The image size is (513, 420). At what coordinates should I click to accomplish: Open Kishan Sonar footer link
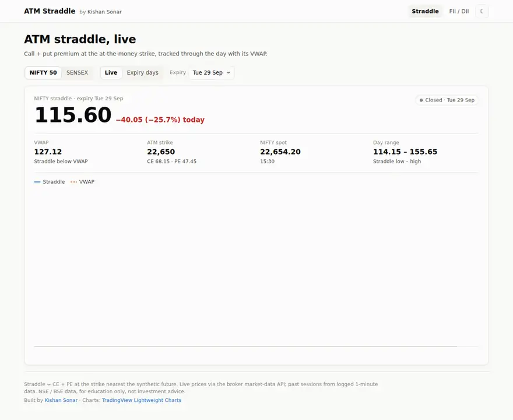pyautogui.click(x=61, y=400)
